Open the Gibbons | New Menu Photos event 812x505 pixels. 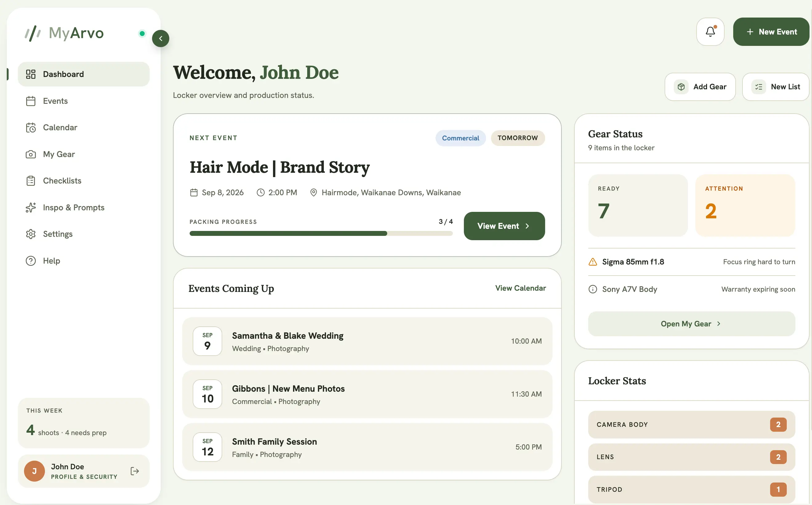coord(367,394)
